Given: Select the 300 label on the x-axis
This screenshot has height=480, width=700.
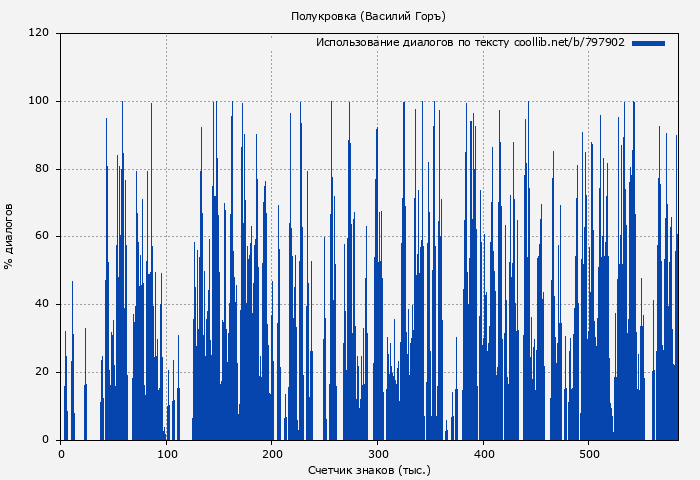Looking at the screenshot, I should pyautogui.click(x=377, y=453).
